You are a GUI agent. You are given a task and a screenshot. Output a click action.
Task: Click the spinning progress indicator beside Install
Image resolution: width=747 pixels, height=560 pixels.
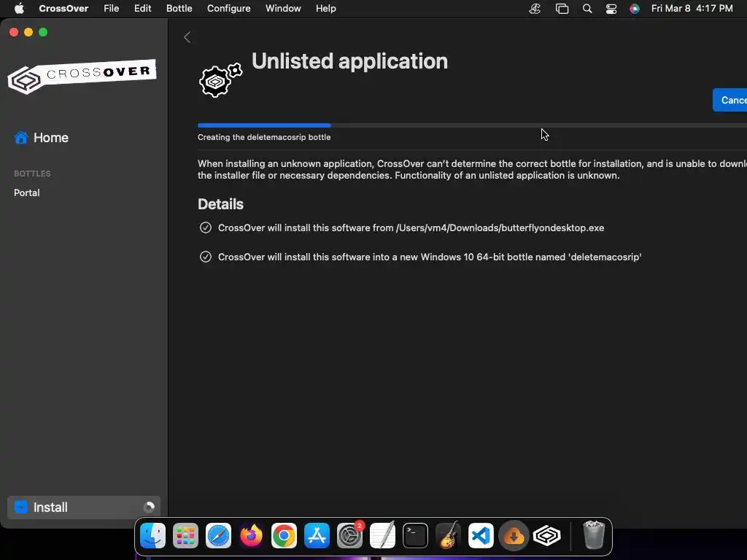[149, 507]
